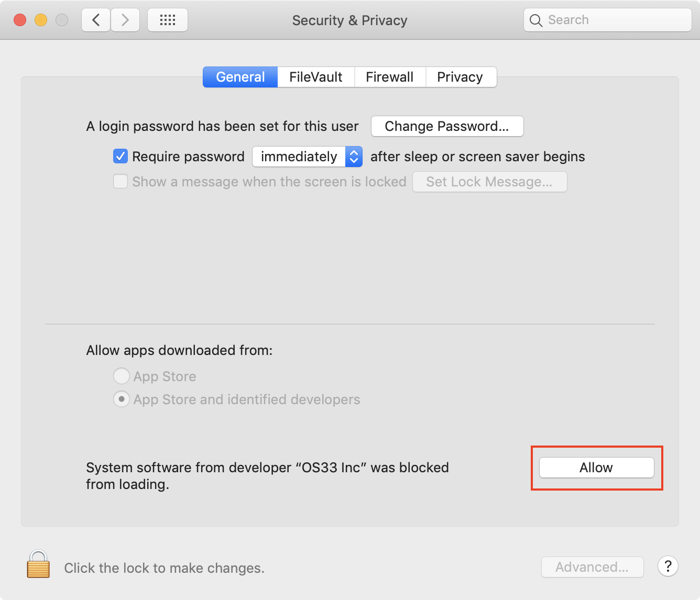Click the yellow minimize window button
The image size is (700, 600).
pos(41,20)
